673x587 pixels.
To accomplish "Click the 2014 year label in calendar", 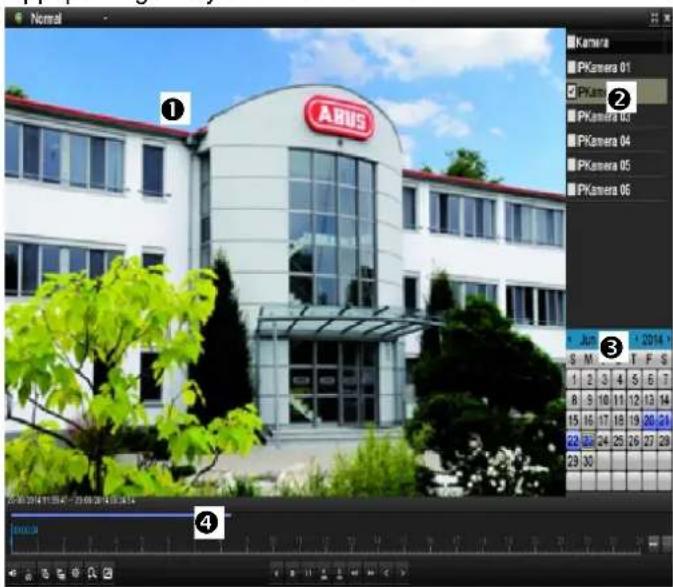I will tap(652, 340).
